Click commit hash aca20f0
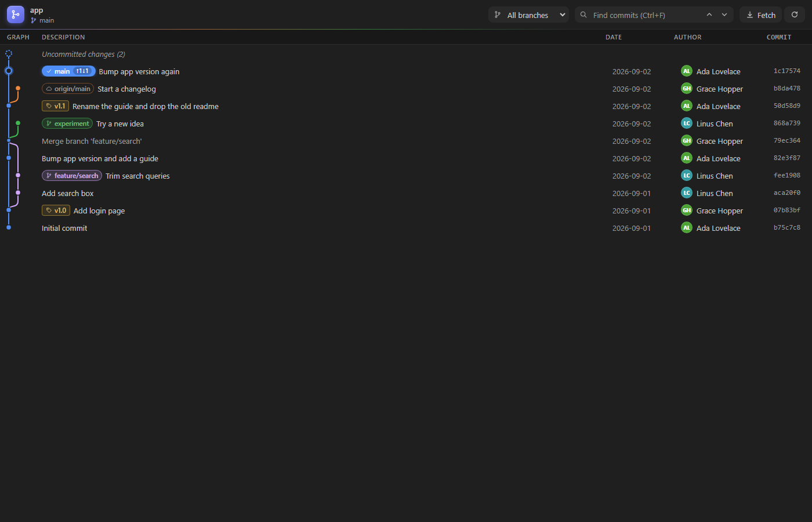The height and width of the screenshot is (522, 812). coord(786,193)
